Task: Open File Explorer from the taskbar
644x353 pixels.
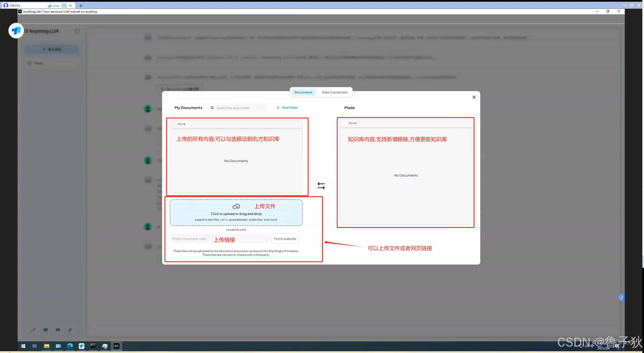Action: (47, 346)
